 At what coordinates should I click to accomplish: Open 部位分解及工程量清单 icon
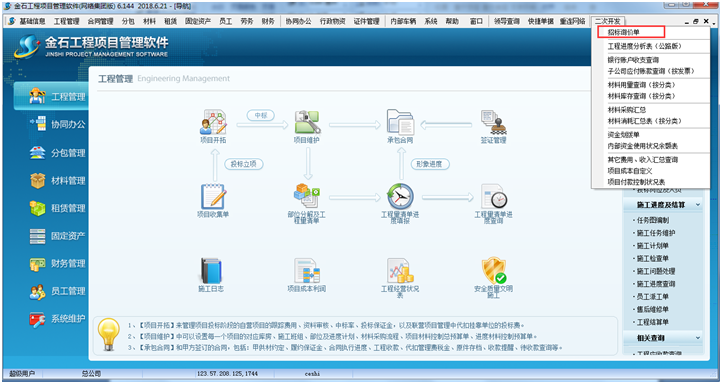[x=307, y=197]
